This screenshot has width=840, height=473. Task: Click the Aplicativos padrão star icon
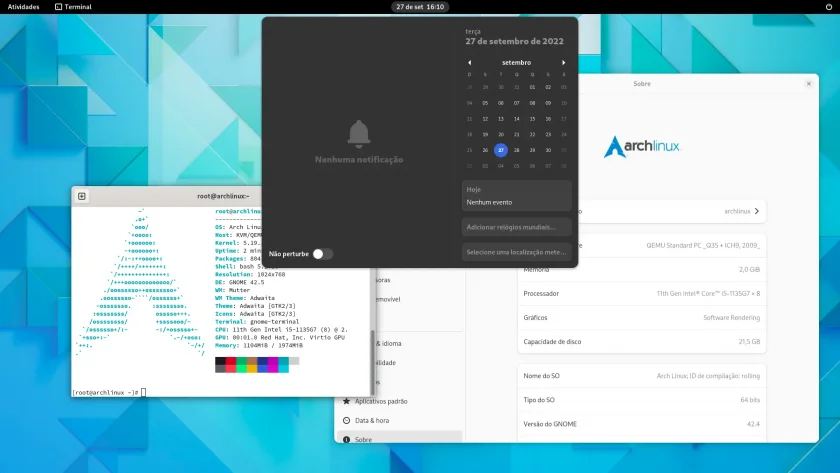(346, 401)
